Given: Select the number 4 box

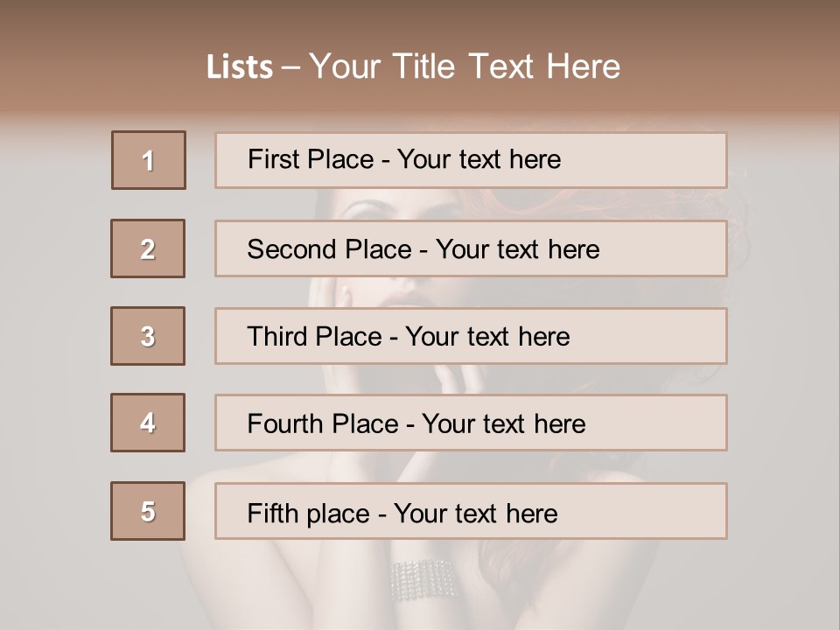Looking at the screenshot, I should 148,423.
